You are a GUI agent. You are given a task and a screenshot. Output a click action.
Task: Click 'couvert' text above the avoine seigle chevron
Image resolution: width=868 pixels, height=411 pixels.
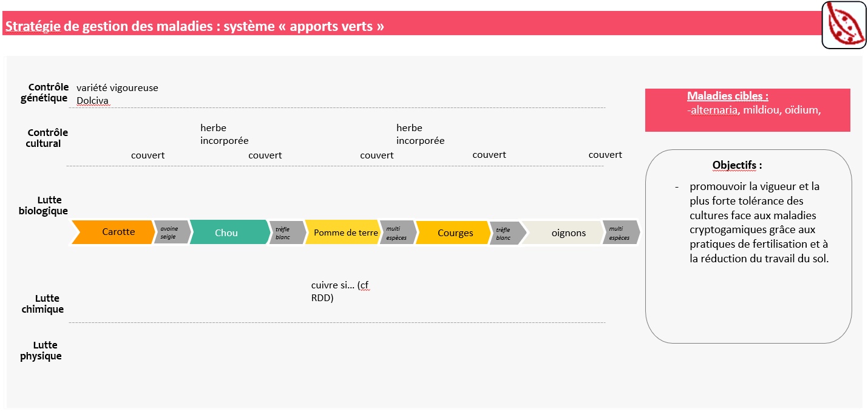tap(147, 155)
